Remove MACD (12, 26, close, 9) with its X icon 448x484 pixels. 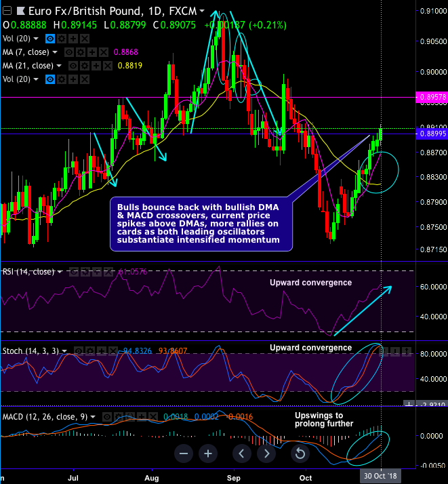click(x=153, y=417)
